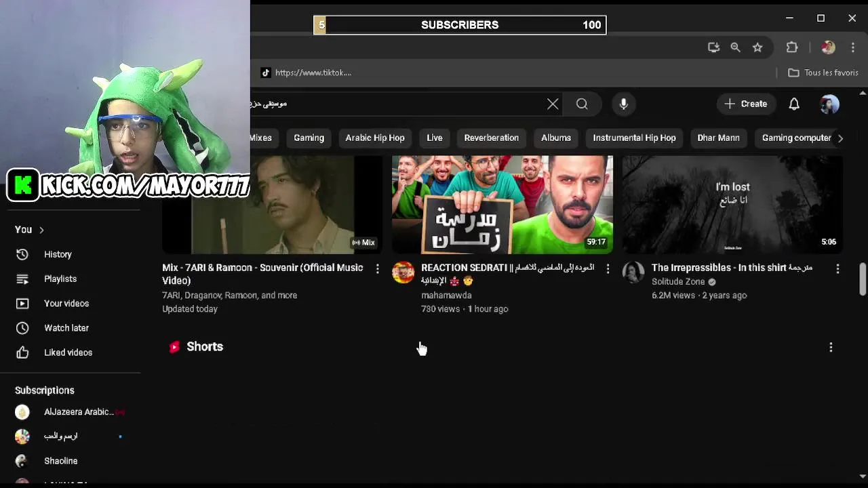
Task: Open options for The Irrepressibles video
Action: click(837, 269)
